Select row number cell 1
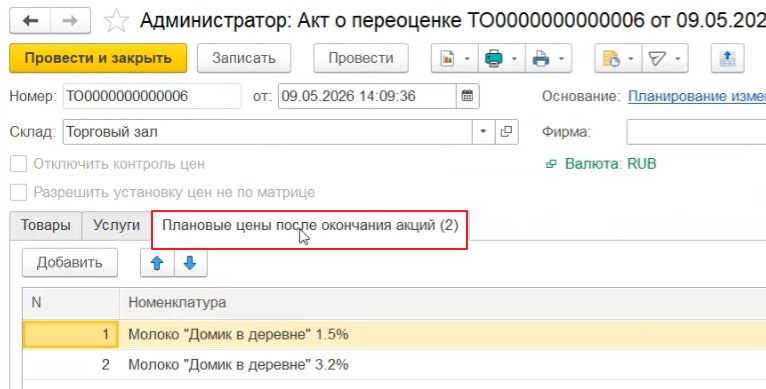The height and width of the screenshot is (389, 766). tap(70, 335)
